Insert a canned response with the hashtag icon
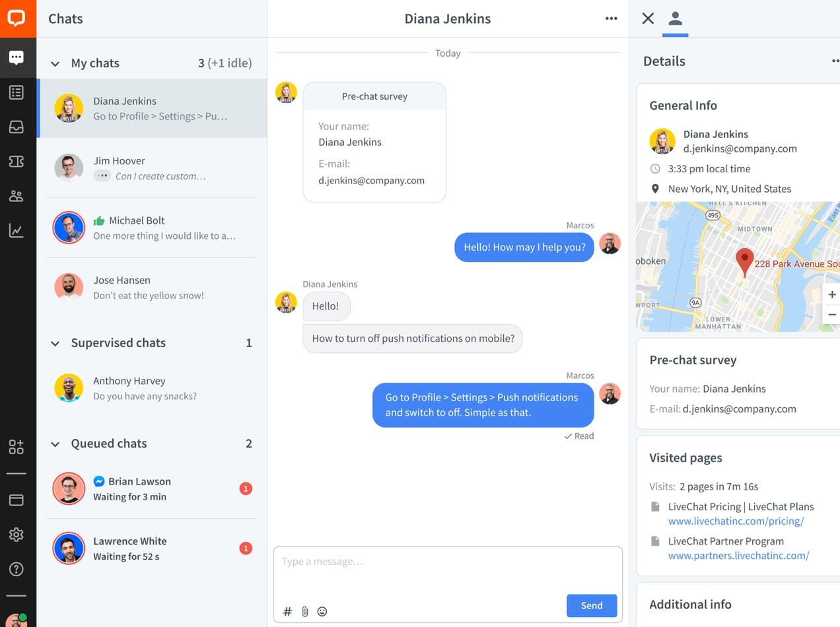Screen dimensions: 840x627 pos(287,611)
